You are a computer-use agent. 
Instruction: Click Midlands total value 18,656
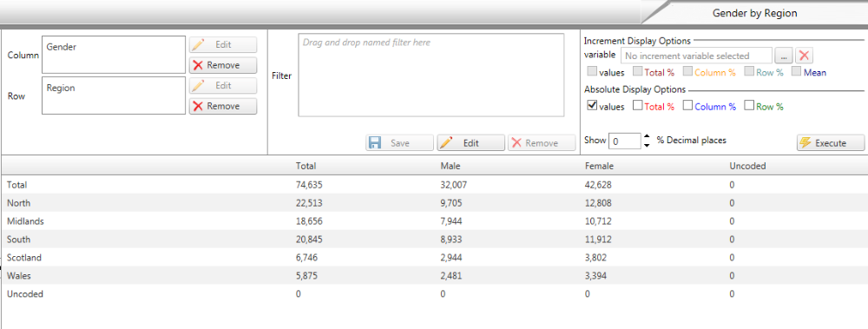point(309,221)
